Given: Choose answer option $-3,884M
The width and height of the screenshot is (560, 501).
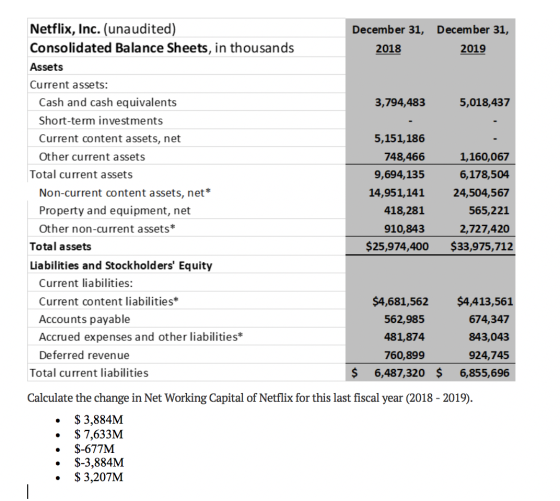Looking at the screenshot, I should pyautogui.click(x=99, y=462).
